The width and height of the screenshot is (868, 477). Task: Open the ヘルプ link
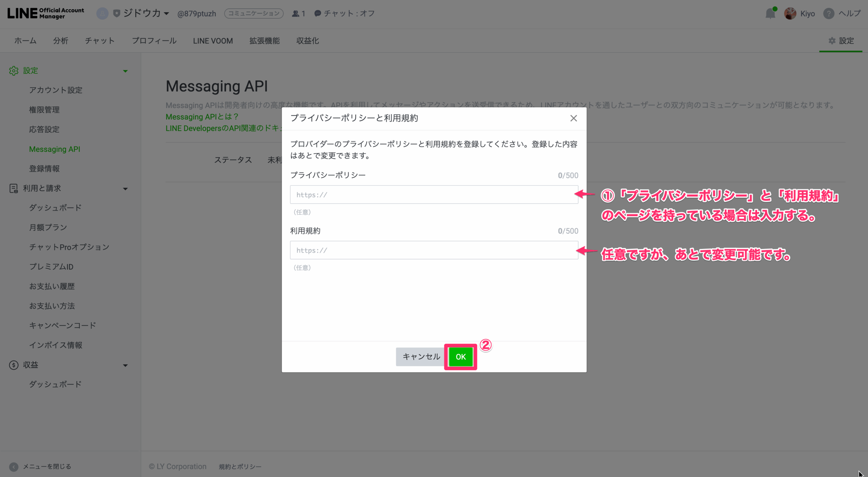[850, 14]
